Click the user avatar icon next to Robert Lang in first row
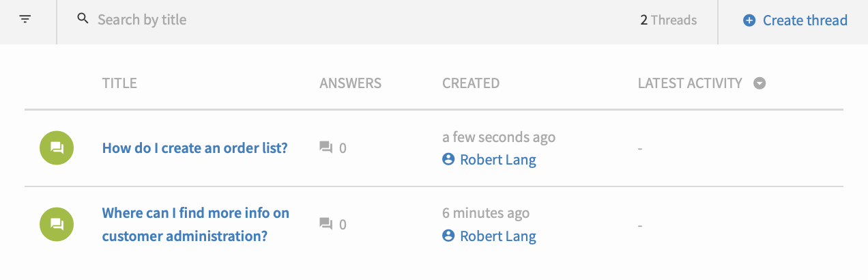868x280 pixels. click(x=448, y=159)
